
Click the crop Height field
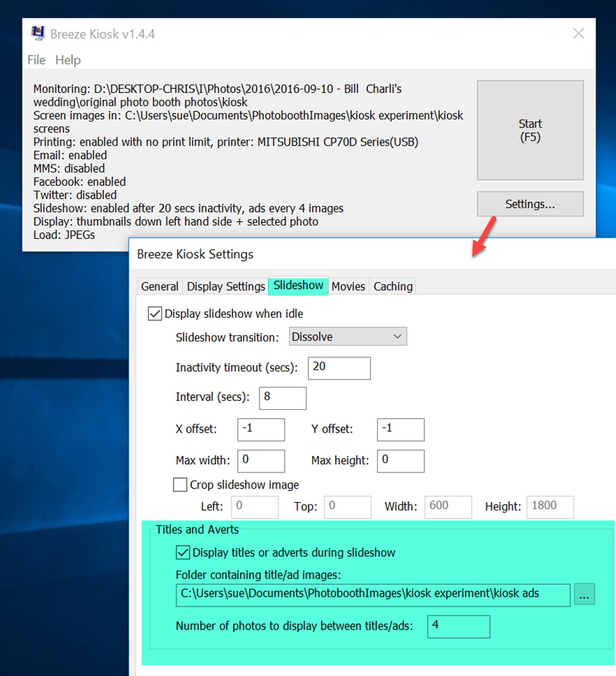(x=550, y=507)
